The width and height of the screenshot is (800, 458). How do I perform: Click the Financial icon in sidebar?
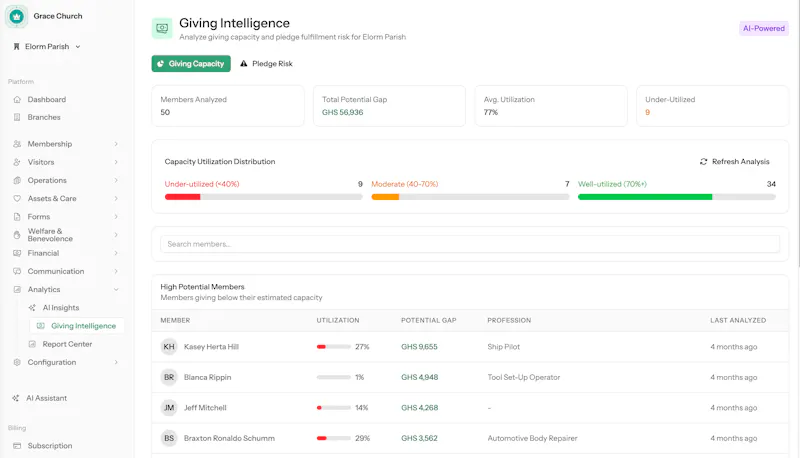(17, 253)
